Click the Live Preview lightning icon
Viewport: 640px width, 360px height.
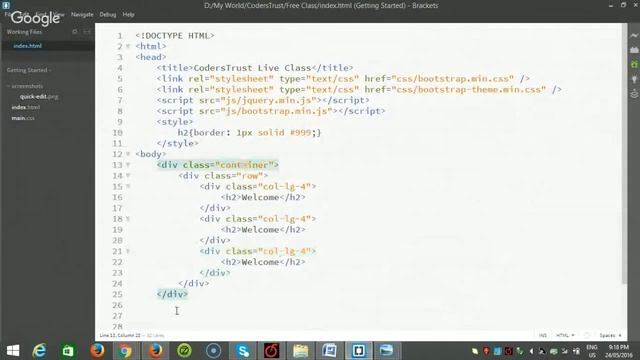[634, 36]
